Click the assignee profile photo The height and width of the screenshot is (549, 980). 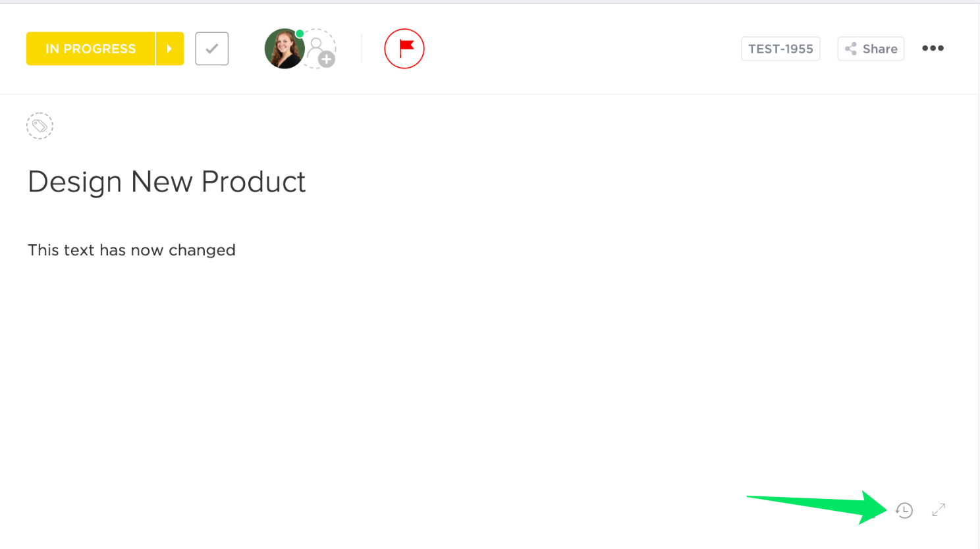click(283, 49)
